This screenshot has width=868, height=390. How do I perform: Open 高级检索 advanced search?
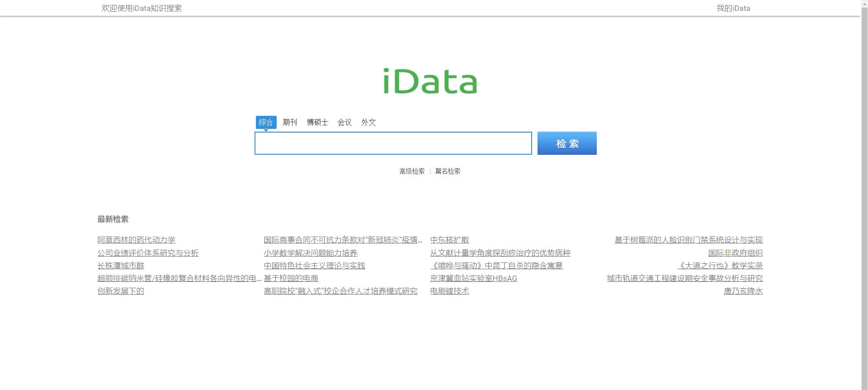point(412,171)
